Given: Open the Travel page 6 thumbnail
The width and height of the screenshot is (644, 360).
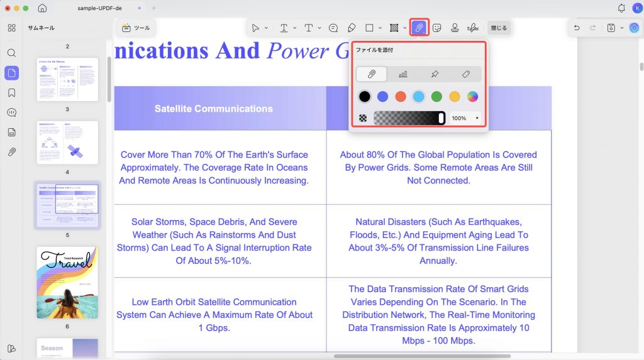Looking at the screenshot, I should (x=67, y=283).
